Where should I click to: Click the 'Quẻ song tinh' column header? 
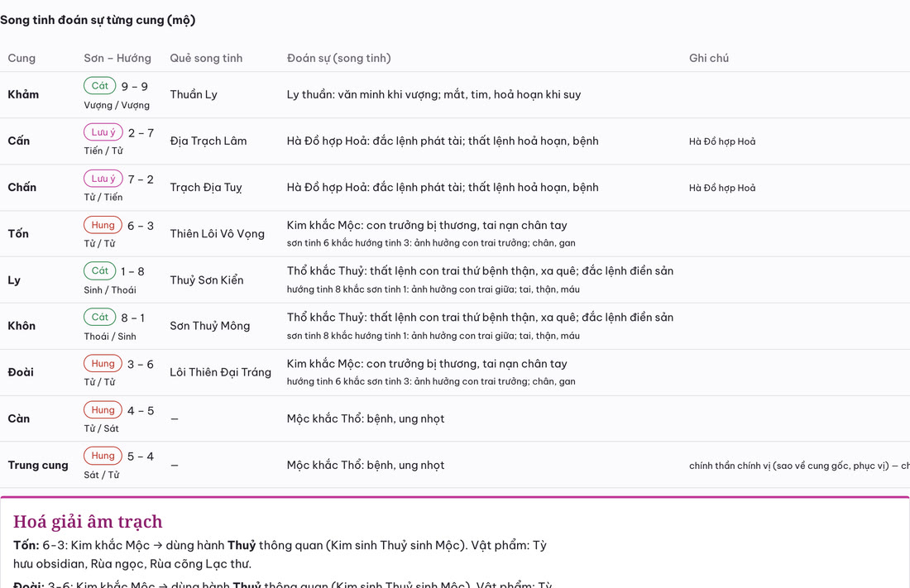[206, 58]
